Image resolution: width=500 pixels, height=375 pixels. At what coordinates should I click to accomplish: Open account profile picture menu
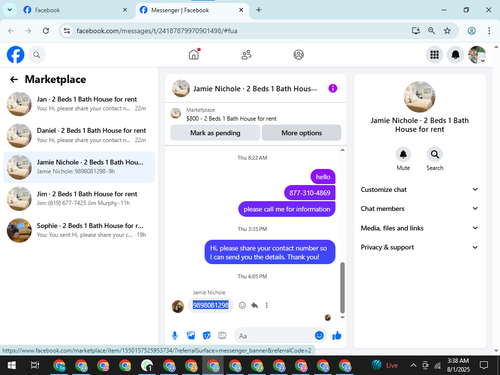pos(477,55)
